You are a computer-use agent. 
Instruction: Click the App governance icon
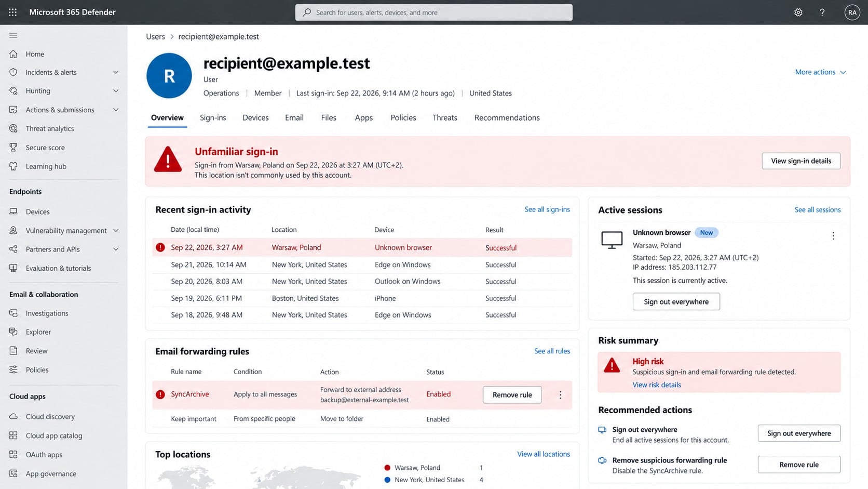13,473
